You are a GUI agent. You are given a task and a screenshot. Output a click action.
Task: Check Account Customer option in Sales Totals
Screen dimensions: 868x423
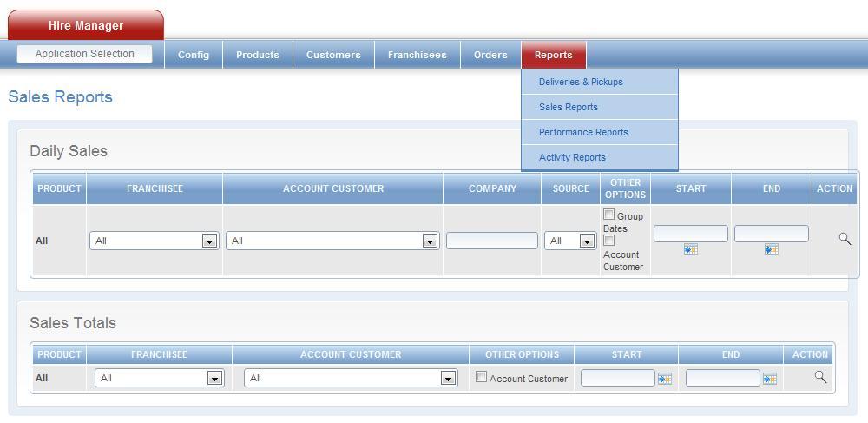point(482,377)
